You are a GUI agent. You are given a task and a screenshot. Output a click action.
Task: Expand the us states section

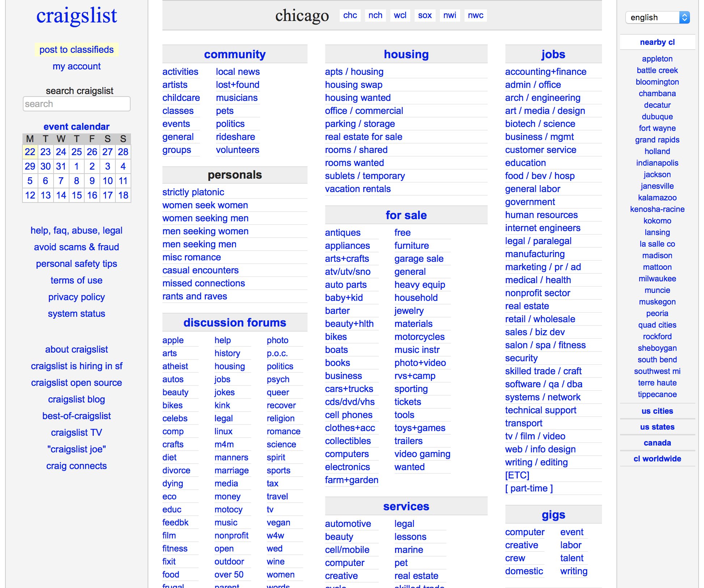(x=657, y=427)
